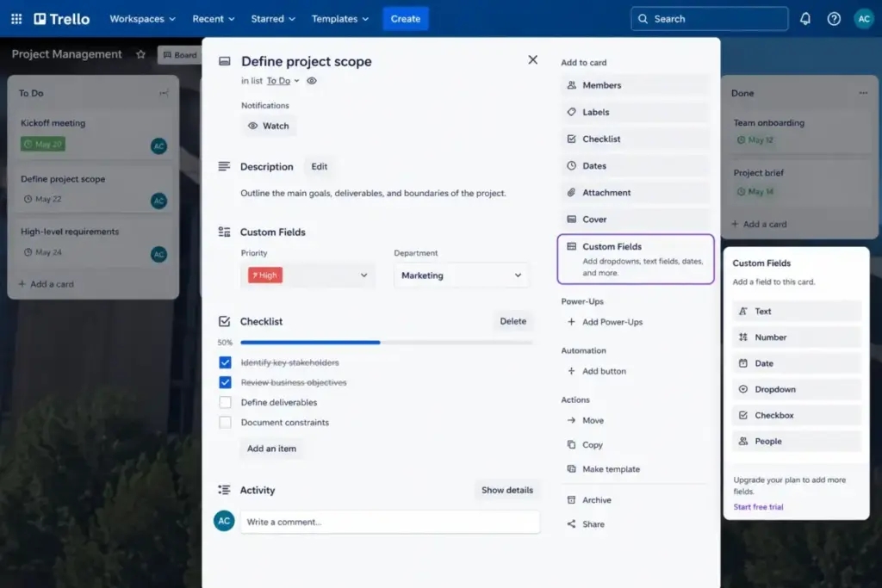Edit the card description

319,166
